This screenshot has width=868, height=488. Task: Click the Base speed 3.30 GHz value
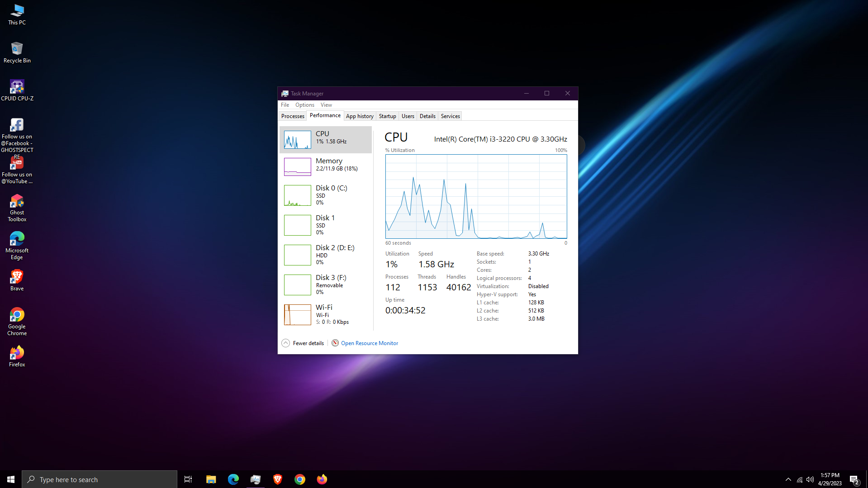(539, 254)
